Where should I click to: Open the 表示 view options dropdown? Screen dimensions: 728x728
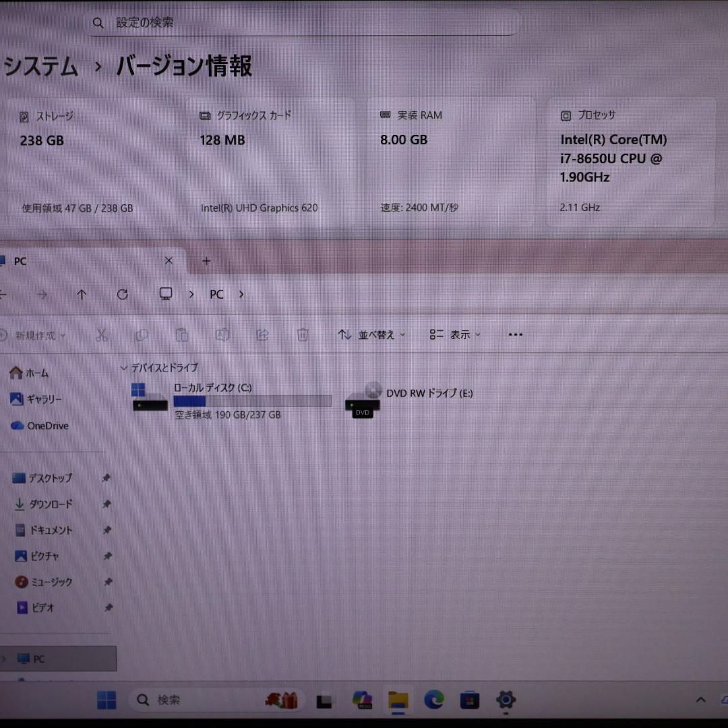(455, 334)
